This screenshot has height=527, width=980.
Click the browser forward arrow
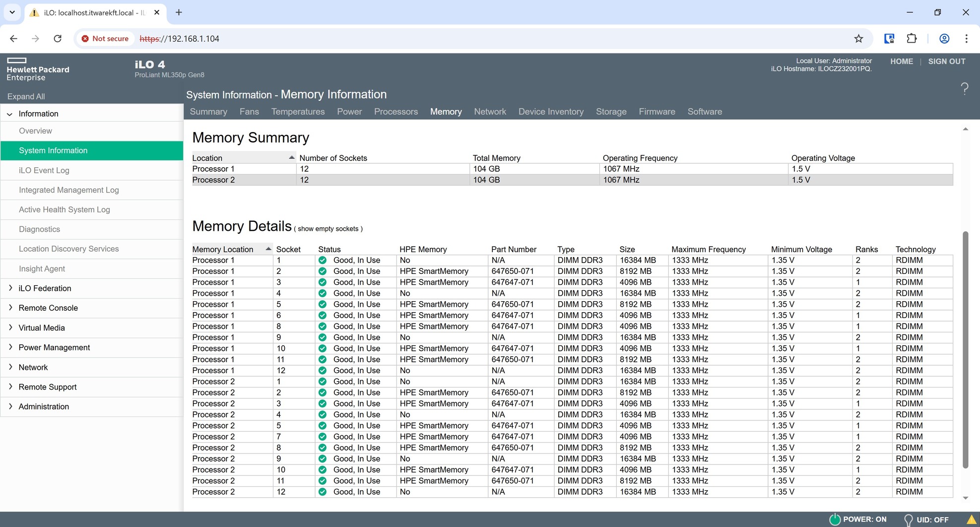[x=35, y=39]
